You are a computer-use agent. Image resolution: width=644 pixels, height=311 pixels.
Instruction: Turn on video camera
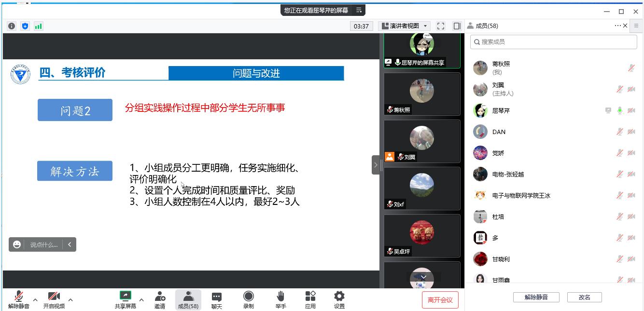(x=54, y=296)
